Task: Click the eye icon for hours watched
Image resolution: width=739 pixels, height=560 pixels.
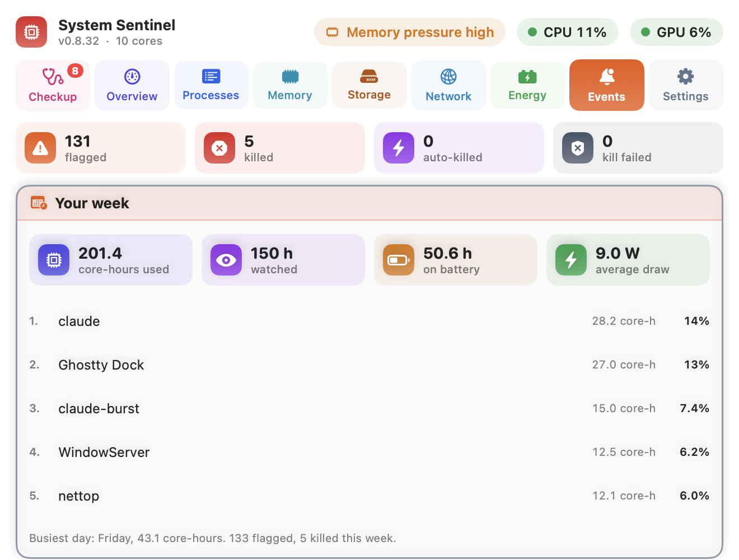Action: tap(226, 260)
